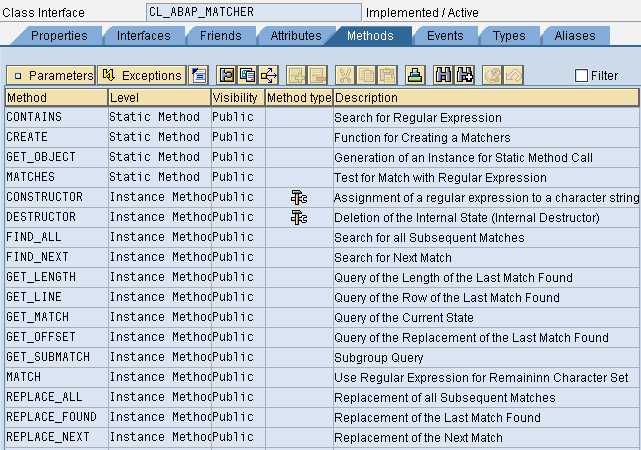This screenshot has width=641, height=450.
Task: Select the MATCH method cell
Action: 56,377
